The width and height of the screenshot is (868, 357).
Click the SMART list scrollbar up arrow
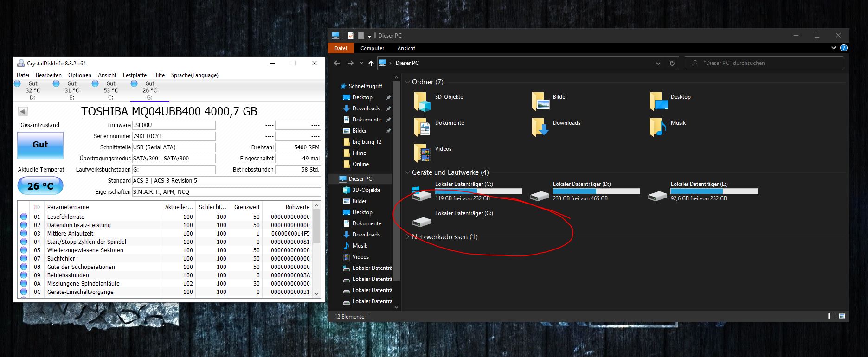tap(317, 205)
